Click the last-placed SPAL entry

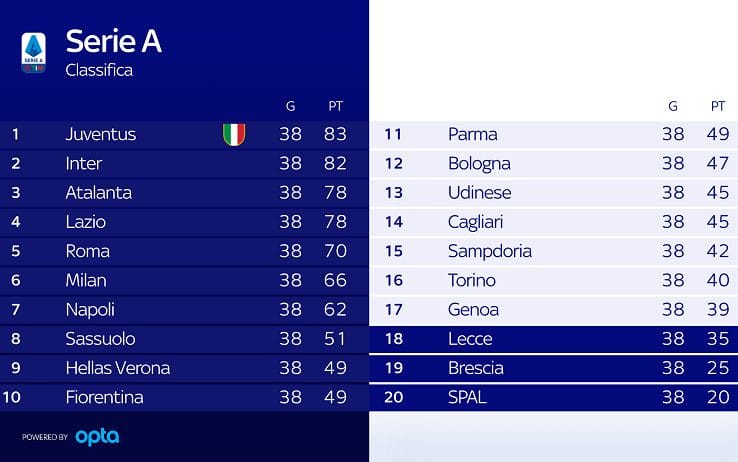pos(467,397)
